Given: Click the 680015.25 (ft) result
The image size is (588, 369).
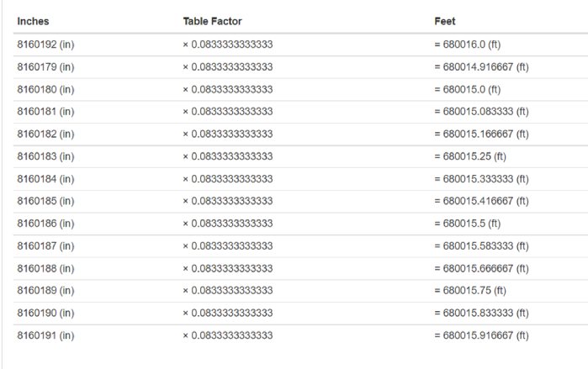Looking at the screenshot, I should pos(470,156).
